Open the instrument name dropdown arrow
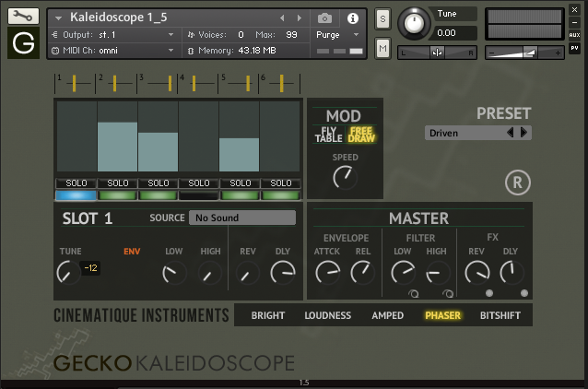 [x=58, y=18]
